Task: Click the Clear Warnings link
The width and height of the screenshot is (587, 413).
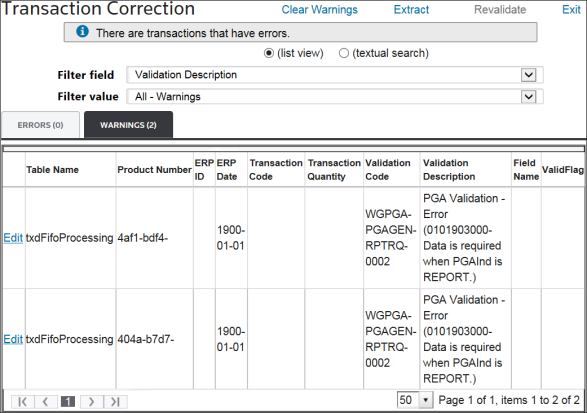Action: pyautogui.click(x=320, y=10)
